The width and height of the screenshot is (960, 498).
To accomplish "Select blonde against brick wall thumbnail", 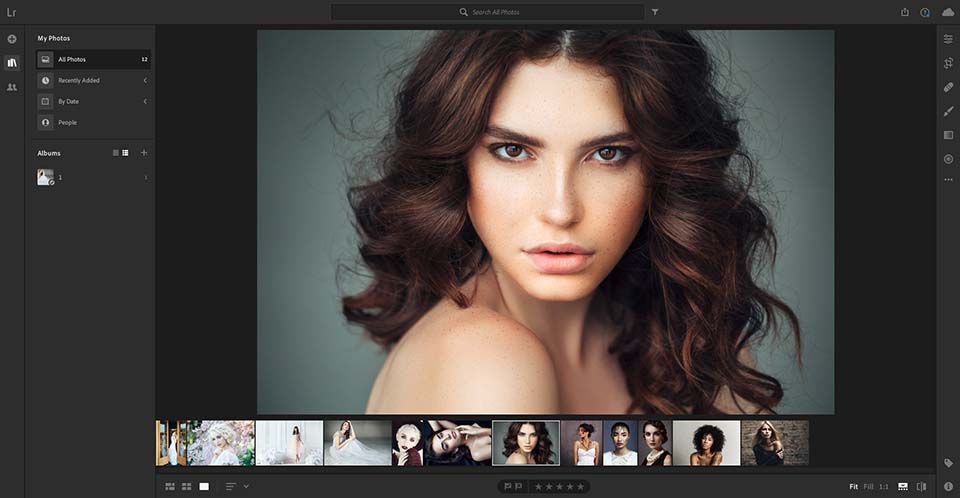I will pos(775,443).
